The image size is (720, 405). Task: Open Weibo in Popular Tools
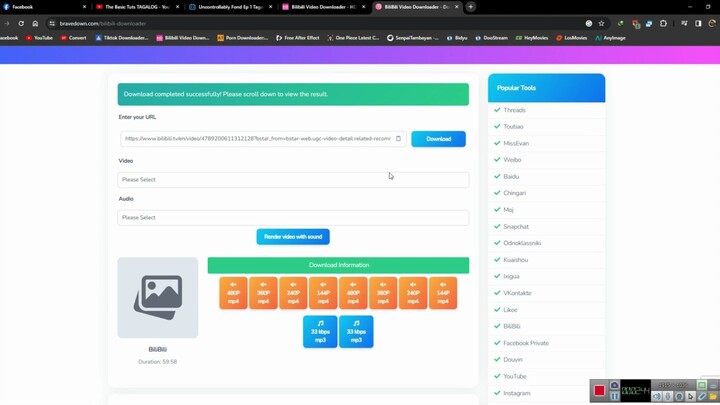[x=512, y=160]
